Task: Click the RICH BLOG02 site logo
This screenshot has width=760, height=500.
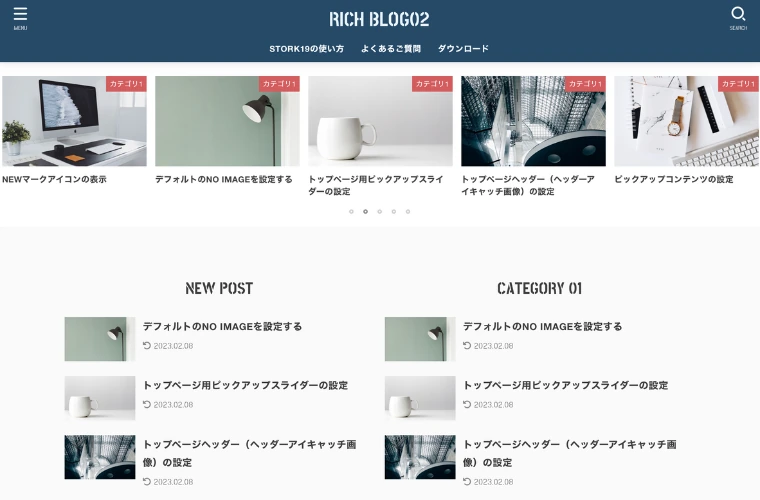Action: pos(379,19)
